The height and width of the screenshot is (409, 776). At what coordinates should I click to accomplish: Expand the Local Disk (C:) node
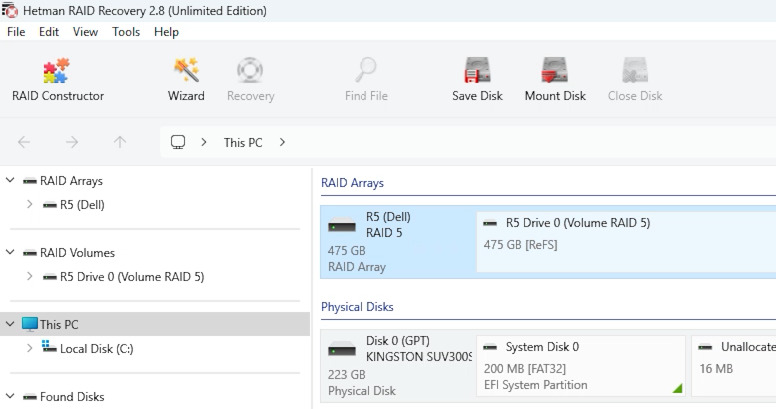[30, 348]
